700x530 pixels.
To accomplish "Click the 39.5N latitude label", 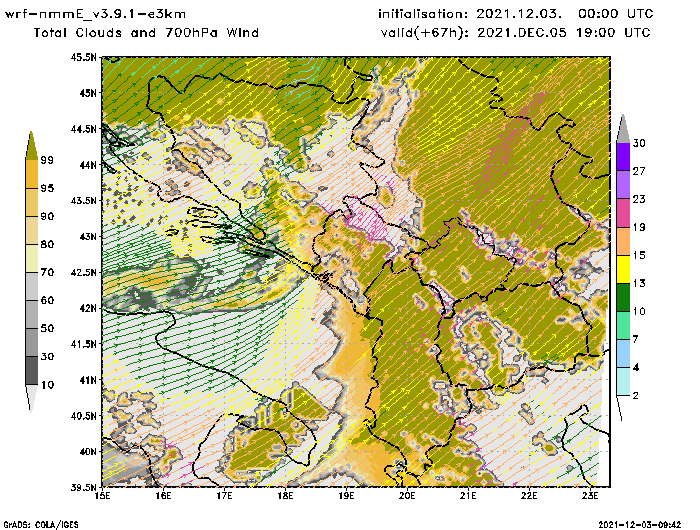I will tap(83, 487).
